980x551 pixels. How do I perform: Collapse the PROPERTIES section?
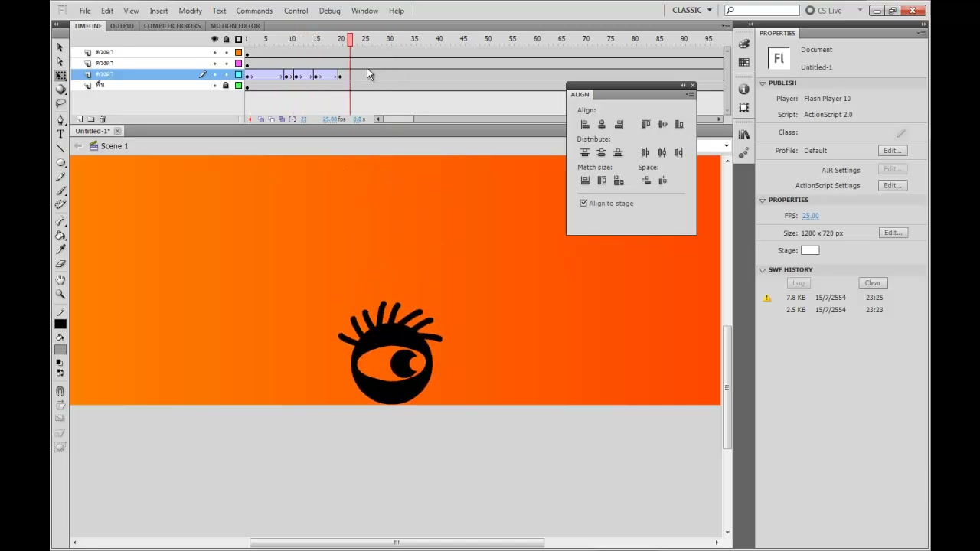point(763,200)
